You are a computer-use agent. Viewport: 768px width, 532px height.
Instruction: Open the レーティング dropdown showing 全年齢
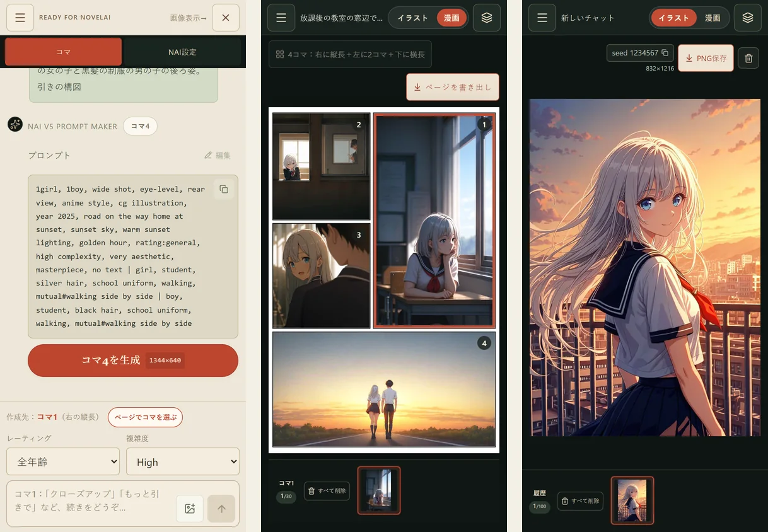63,461
